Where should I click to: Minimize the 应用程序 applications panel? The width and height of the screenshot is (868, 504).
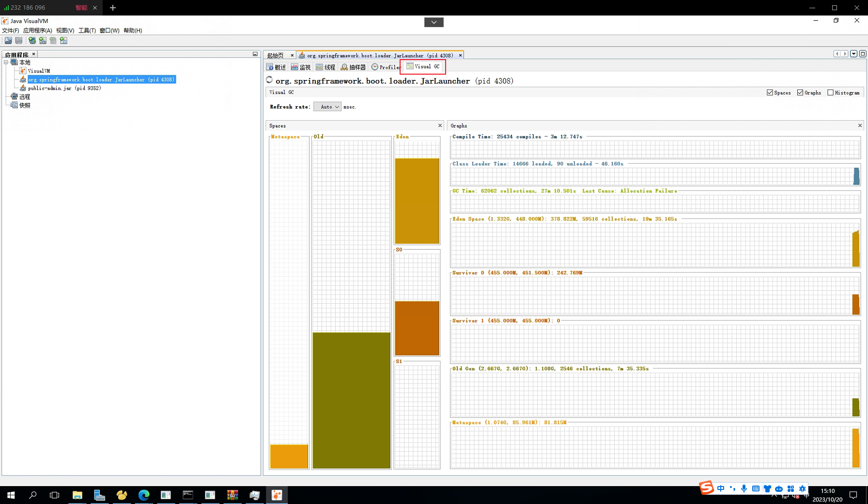pyautogui.click(x=255, y=54)
